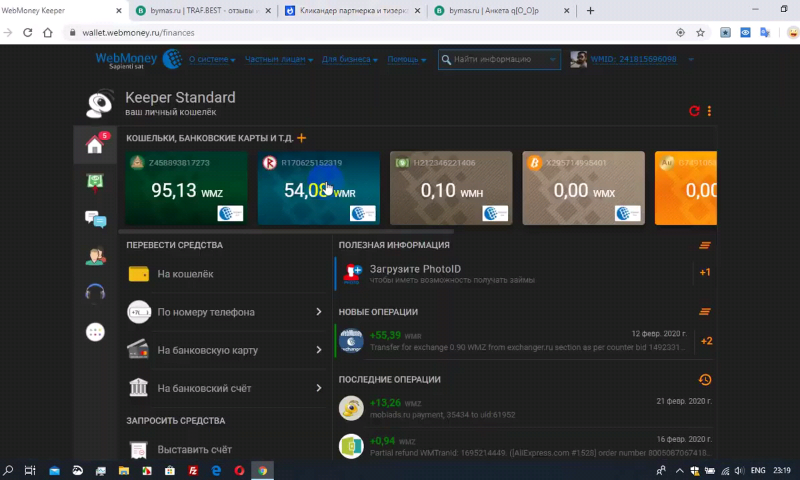Screen dimensions: 800x480
Task: Expand the 'О системе' dropdown menu
Action: (212, 60)
